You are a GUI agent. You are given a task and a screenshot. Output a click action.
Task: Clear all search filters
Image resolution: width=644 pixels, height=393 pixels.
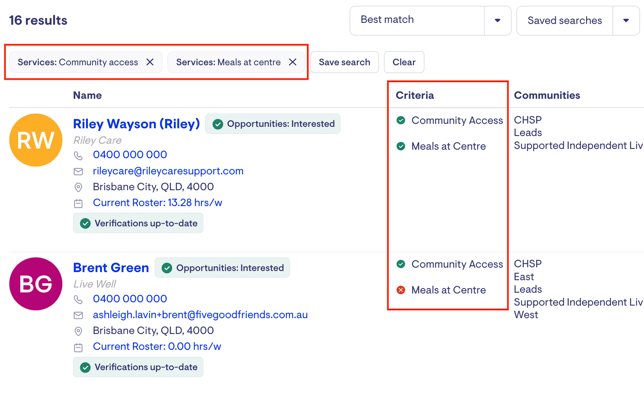[404, 62]
